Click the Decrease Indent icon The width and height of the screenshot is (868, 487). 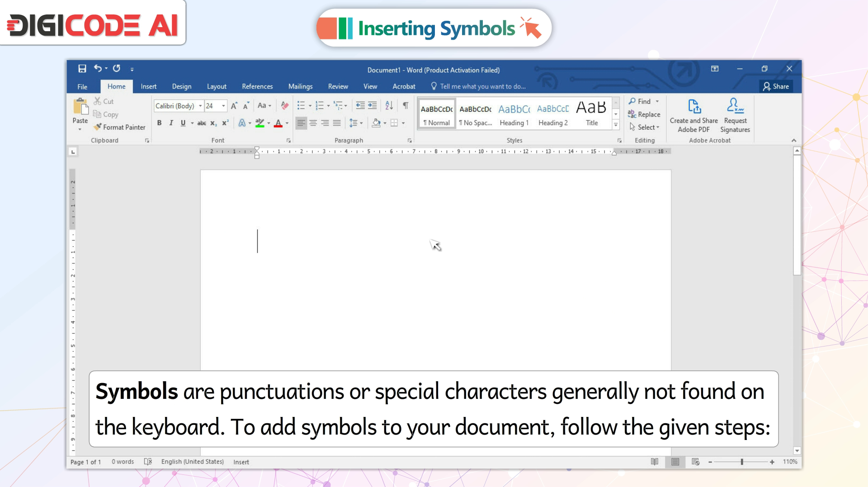360,106
